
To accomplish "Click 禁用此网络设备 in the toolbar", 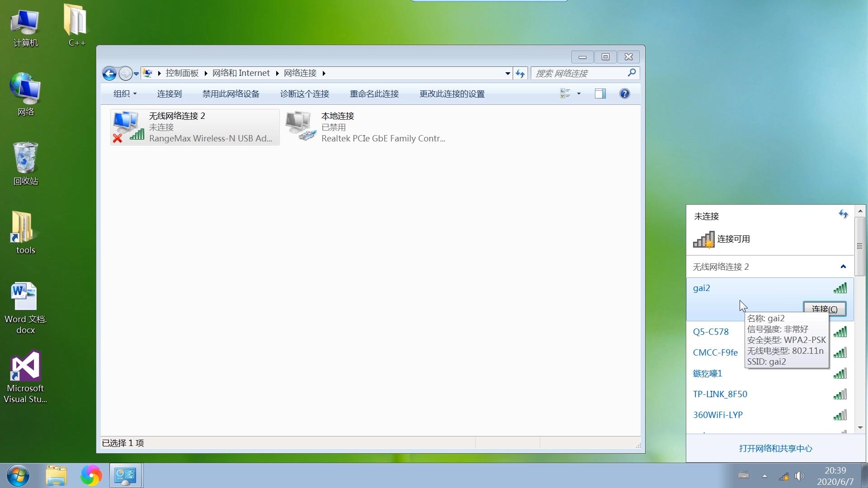I will point(231,94).
